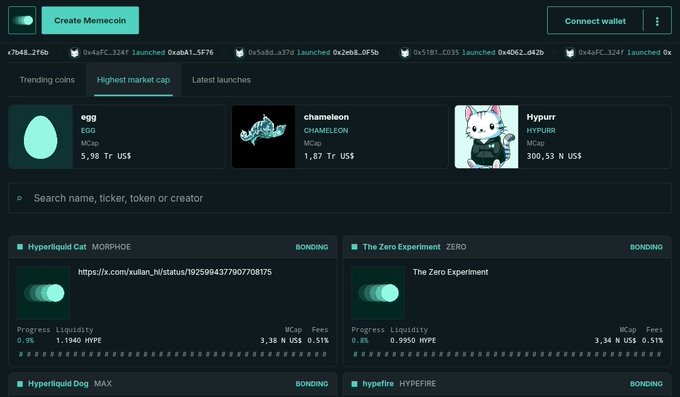Show Latest launches tab
Viewport: 680px width, 397px height.
tap(221, 80)
